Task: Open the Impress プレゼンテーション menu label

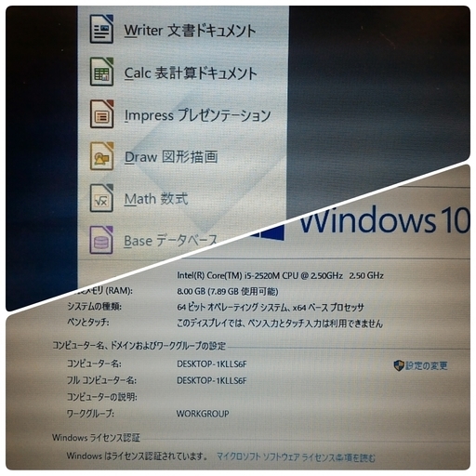Action: 197,115
